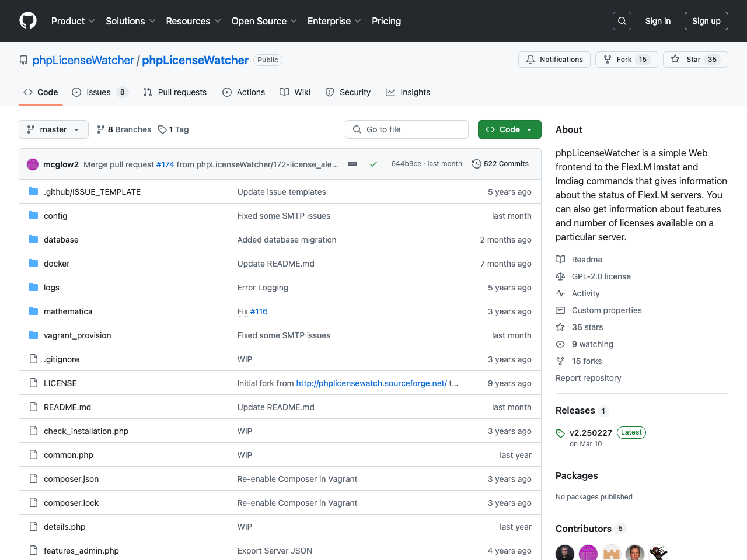Viewport: 747px width, 560px height.
Task: Open the v2.250227 release
Action: tap(591, 433)
